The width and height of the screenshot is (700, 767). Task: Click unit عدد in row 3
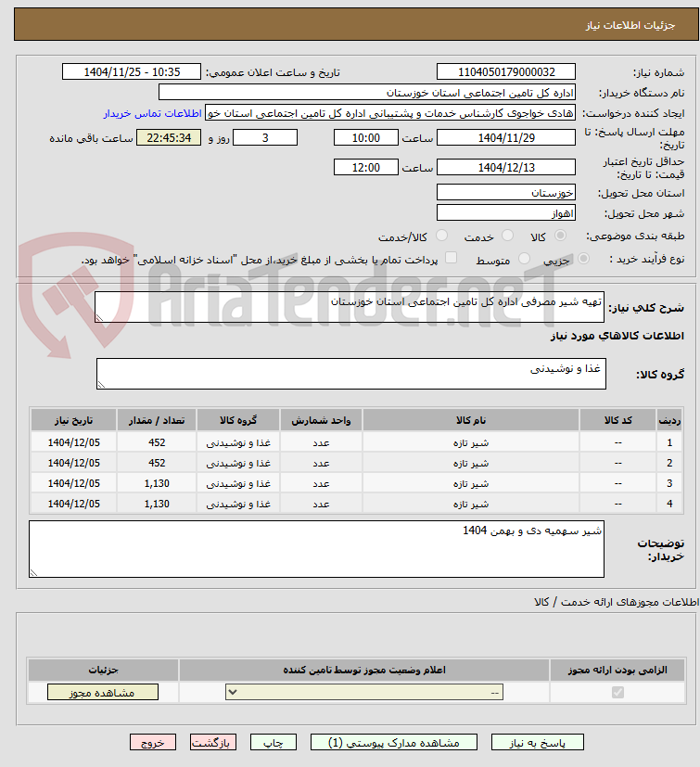tap(321, 484)
